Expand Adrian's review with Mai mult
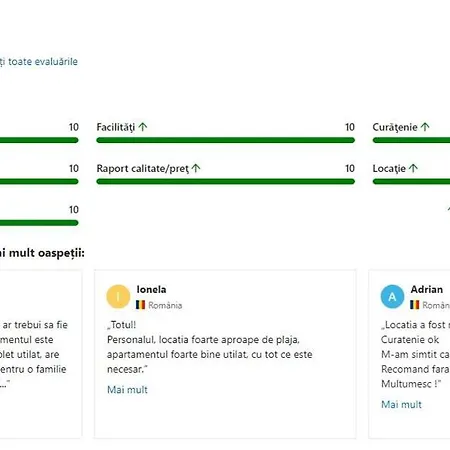The width and height of the screenshot is (450, 450). 401,404
